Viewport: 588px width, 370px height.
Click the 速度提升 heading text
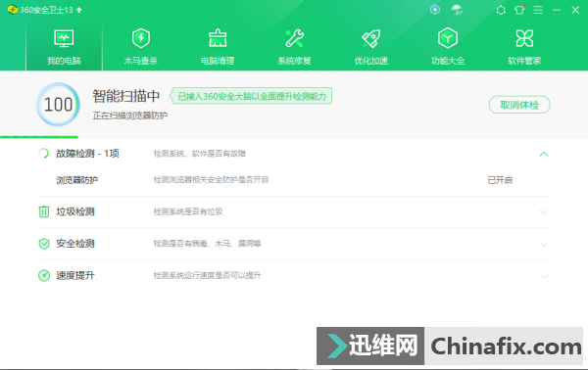[75, 275]
